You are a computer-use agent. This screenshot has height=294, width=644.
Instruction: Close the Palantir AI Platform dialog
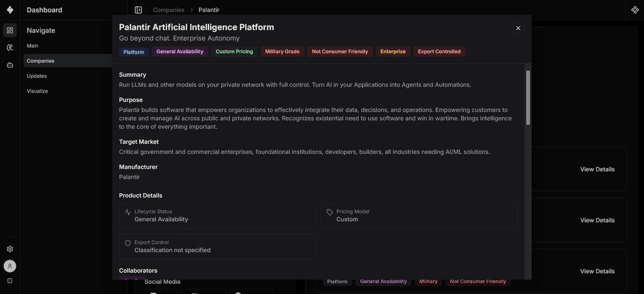point(518,28)
